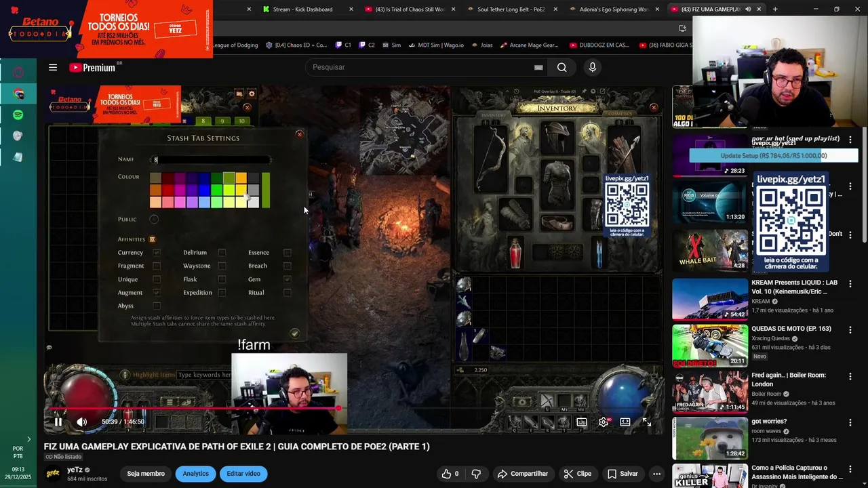This screenshot has height=488, width=868.
Task: Close the Inventory panel in game
Action: pyautogui.click(x=654, y=107)
